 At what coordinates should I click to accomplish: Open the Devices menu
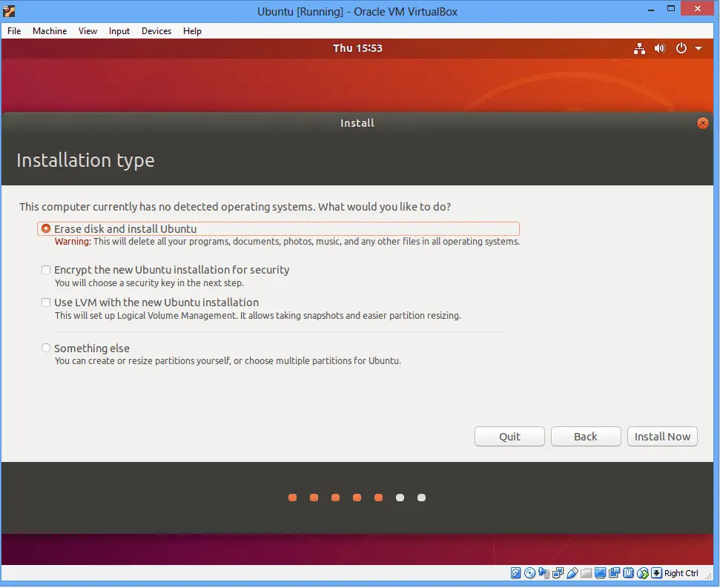pyautogui.click(x=156, y=30)
